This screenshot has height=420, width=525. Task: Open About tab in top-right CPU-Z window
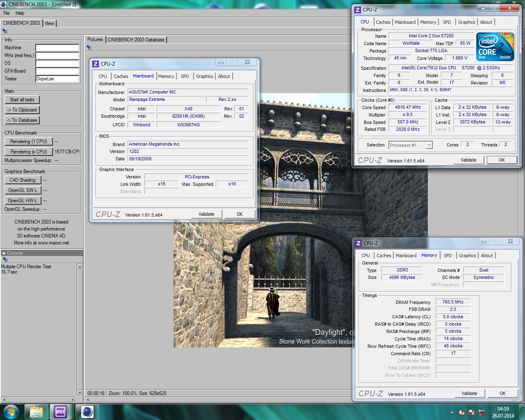(x=486, y=22)
